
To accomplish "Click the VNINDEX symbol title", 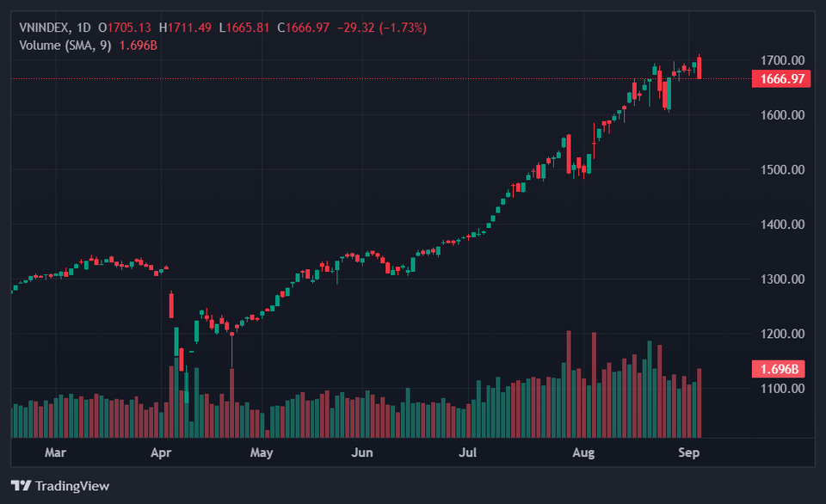I will coord(44,28).
